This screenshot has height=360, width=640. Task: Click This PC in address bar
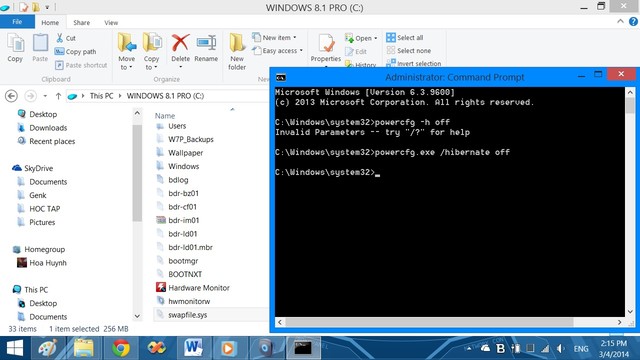point(101,96)
